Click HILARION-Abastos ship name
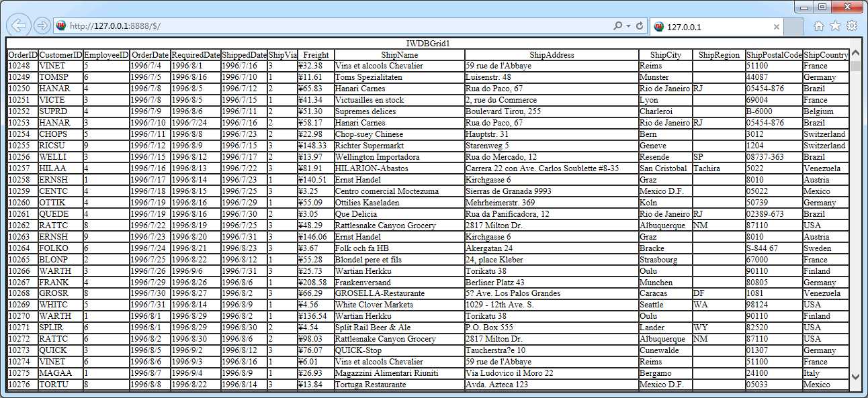 pos(399,168)
